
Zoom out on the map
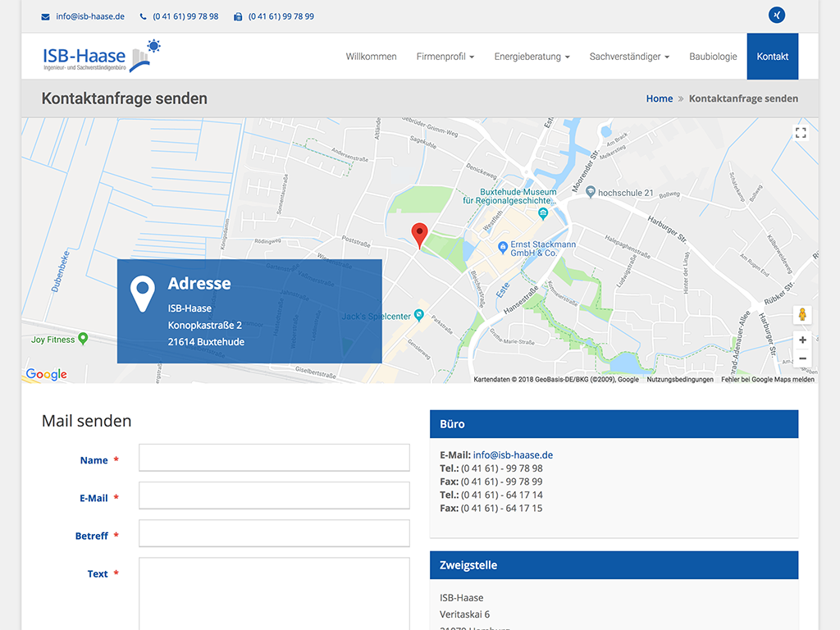click(x=802, y=358)
